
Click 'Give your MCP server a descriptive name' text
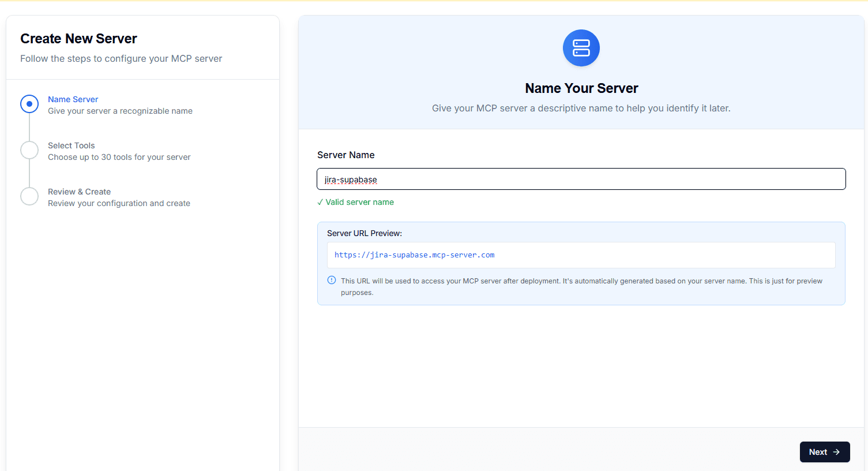[x=581, y=108]
